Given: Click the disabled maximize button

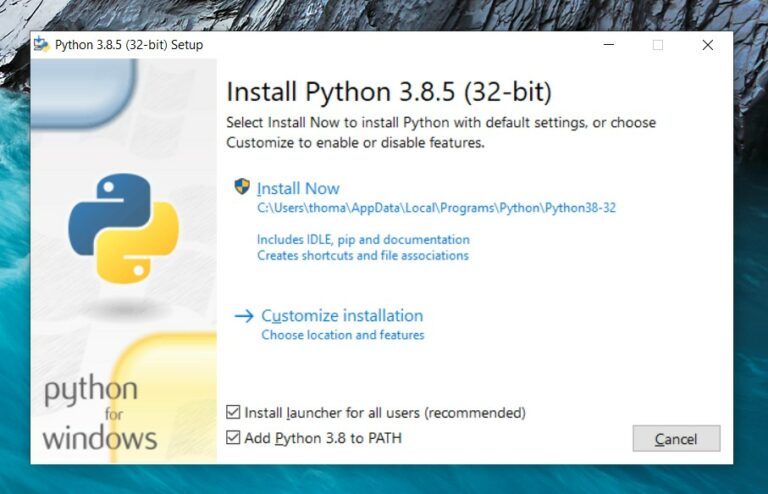Looking at the screenshot, I should 658,45.
